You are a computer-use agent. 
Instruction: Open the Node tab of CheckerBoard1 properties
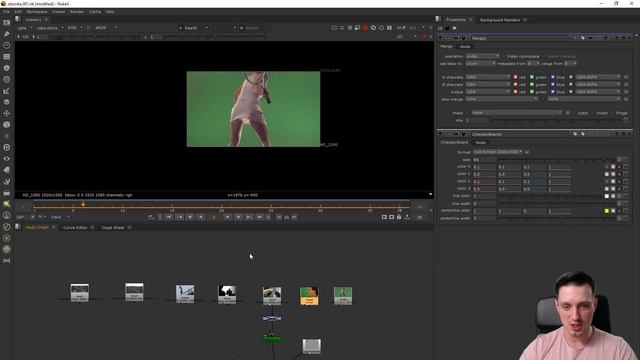coord(480,142)
